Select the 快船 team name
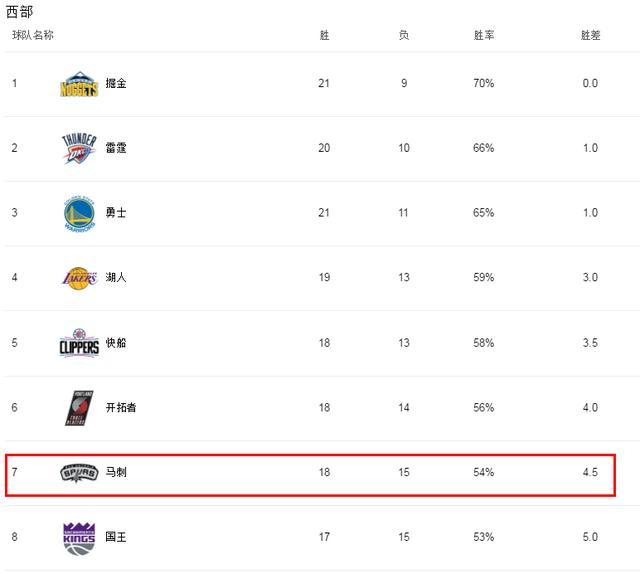The height and width of the screenshot is (574, 640). [x=116, y=343]
